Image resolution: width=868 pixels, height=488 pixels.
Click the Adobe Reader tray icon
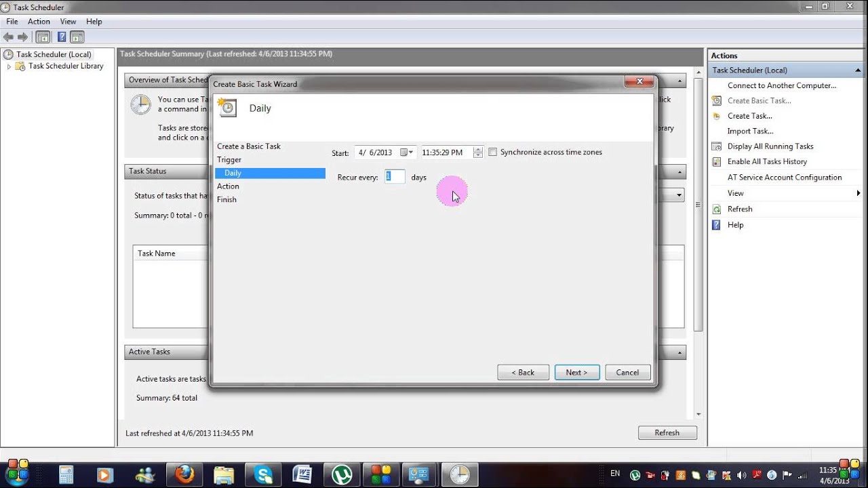point(756,475)
